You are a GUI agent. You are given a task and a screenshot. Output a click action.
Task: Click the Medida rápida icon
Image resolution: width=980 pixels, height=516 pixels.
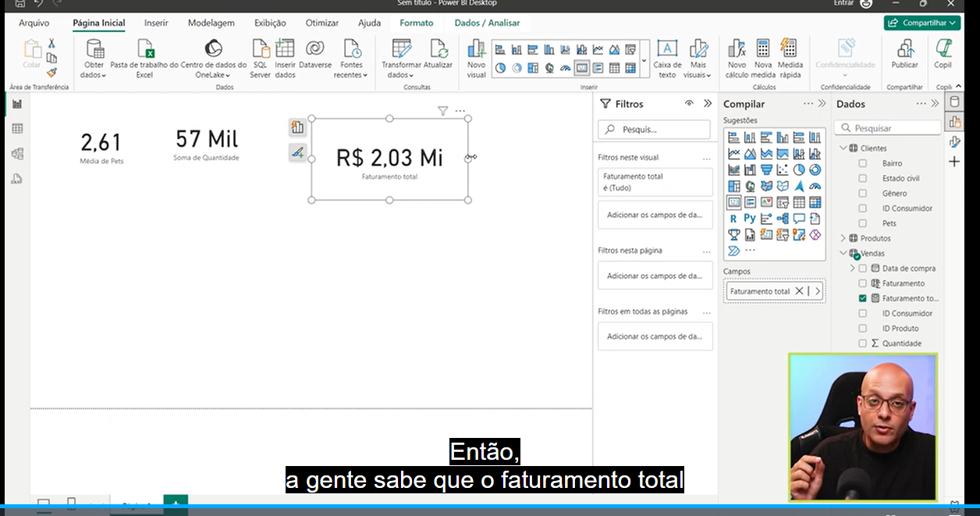[x=790, y=49]
